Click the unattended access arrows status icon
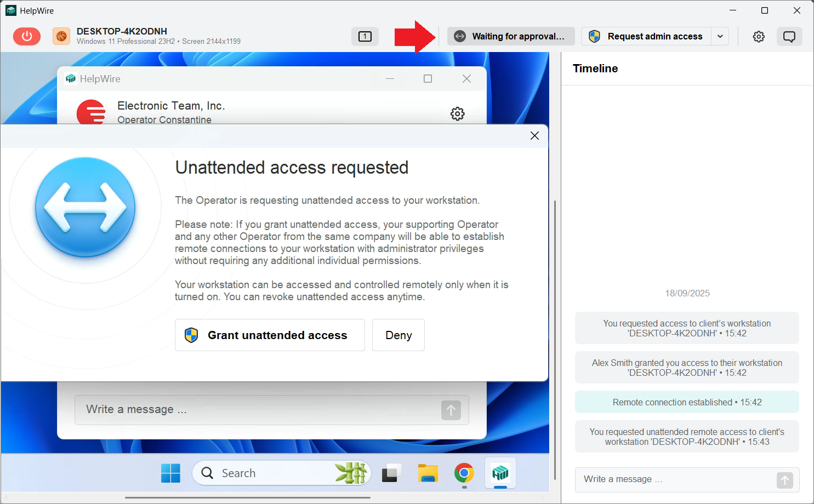The image size is (814, 504). coord(459,36)
